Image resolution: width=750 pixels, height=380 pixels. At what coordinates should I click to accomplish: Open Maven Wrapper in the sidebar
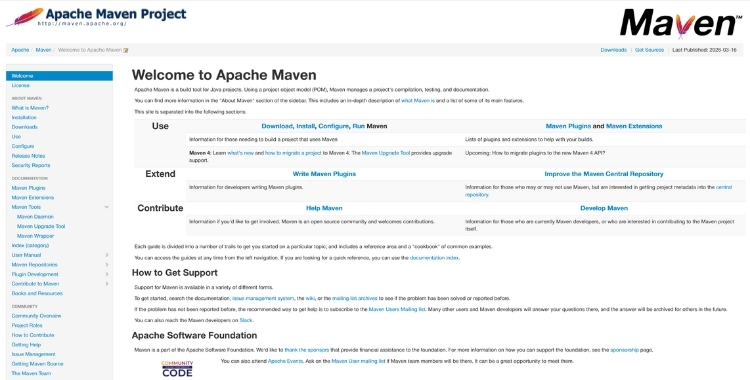[35, 236]
